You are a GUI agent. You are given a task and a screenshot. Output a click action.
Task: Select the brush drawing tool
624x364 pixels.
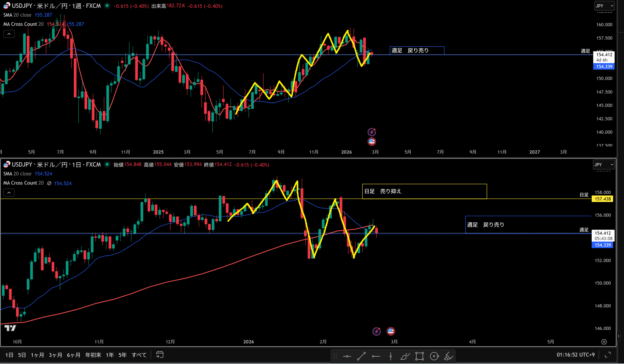click(x=405, y=356)
